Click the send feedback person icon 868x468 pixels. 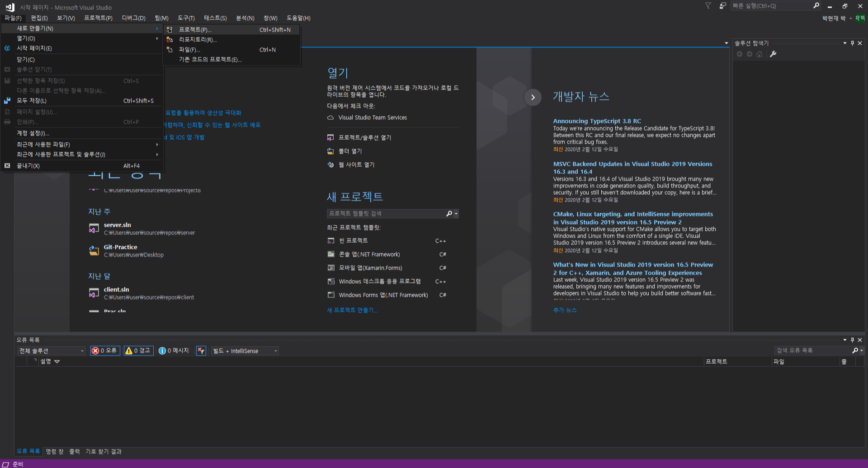coord(723,6)
